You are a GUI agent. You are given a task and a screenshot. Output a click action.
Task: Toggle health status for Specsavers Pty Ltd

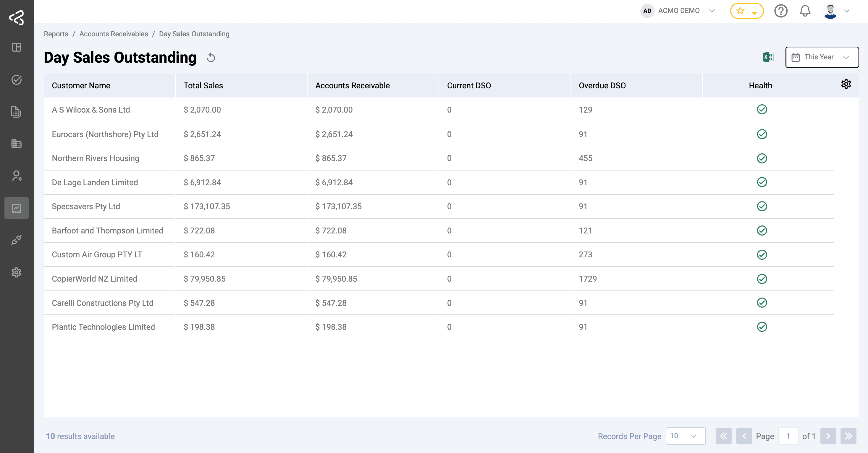762,207
